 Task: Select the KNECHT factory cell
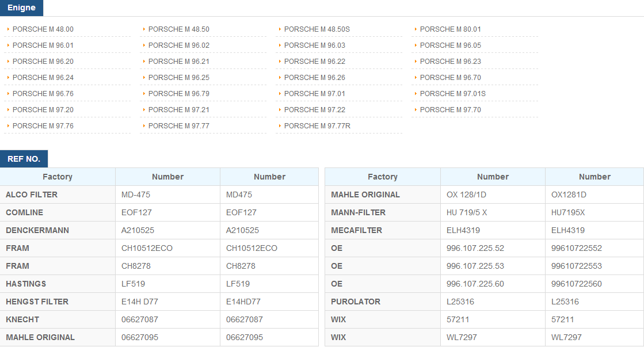pyautogui.click(x=58, y=319)
